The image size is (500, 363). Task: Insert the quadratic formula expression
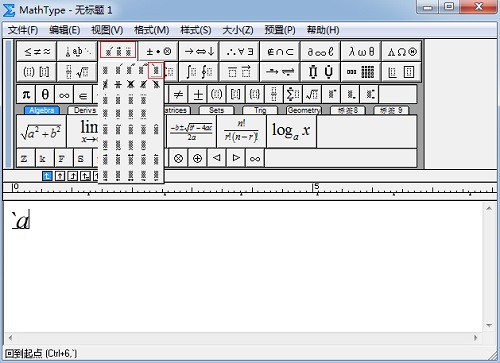pos(191,131)
